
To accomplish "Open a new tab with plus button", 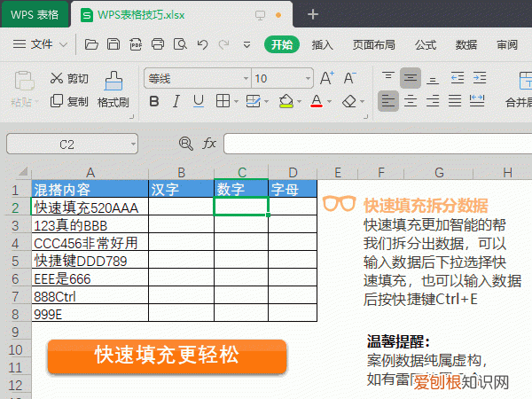I will coord(312,14).
